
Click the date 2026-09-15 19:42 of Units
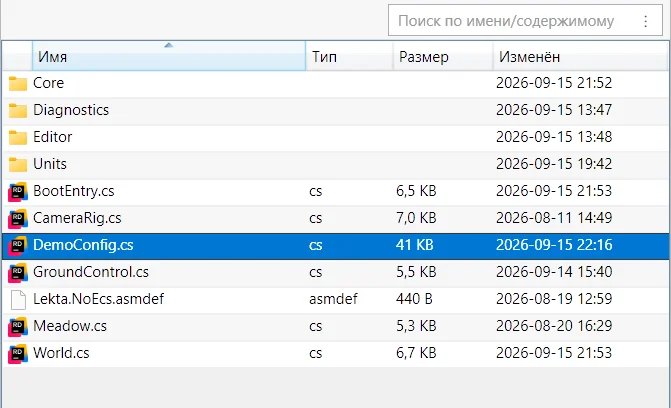[554, 164]
